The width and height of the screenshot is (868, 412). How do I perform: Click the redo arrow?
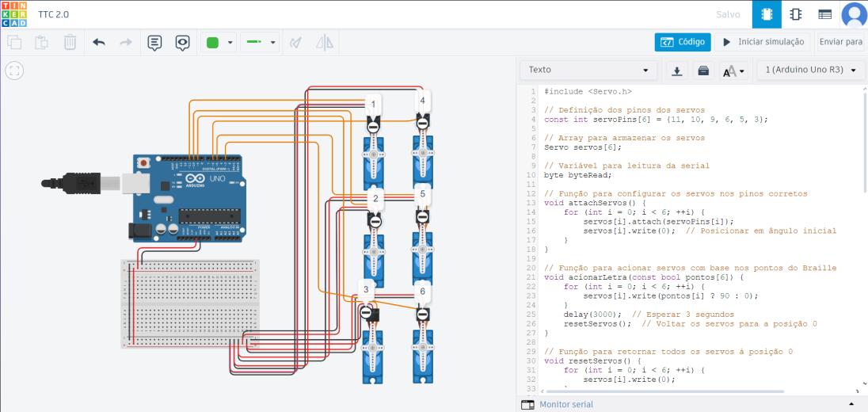point(126,42)
